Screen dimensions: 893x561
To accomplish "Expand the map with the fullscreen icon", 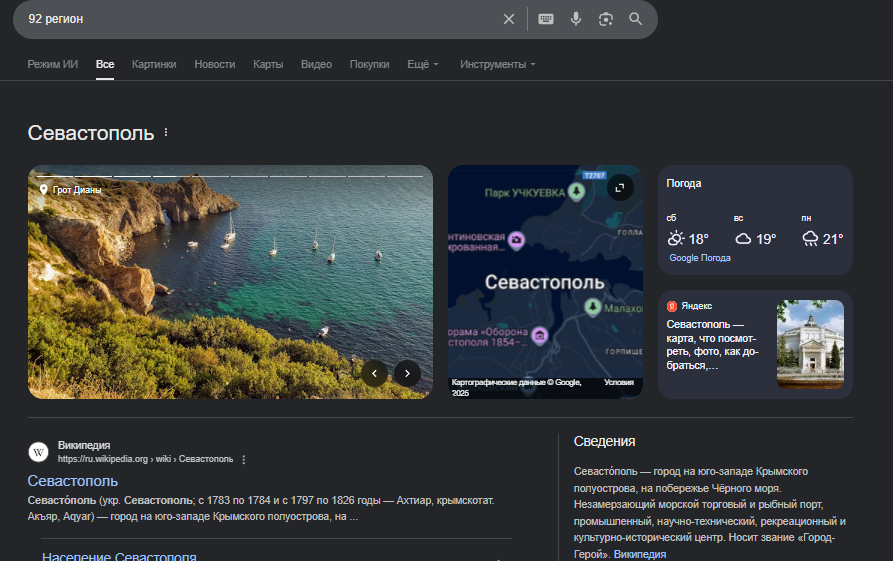I will tap(620, 187).
